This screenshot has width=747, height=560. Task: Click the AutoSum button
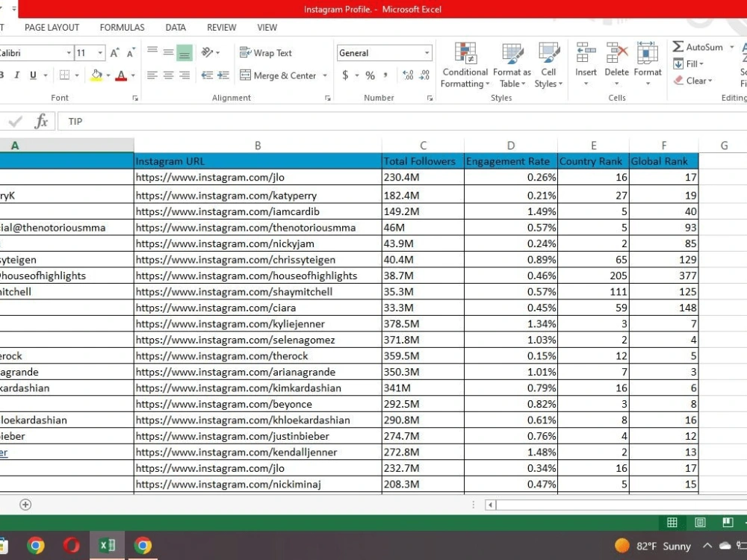click(698, 46)
